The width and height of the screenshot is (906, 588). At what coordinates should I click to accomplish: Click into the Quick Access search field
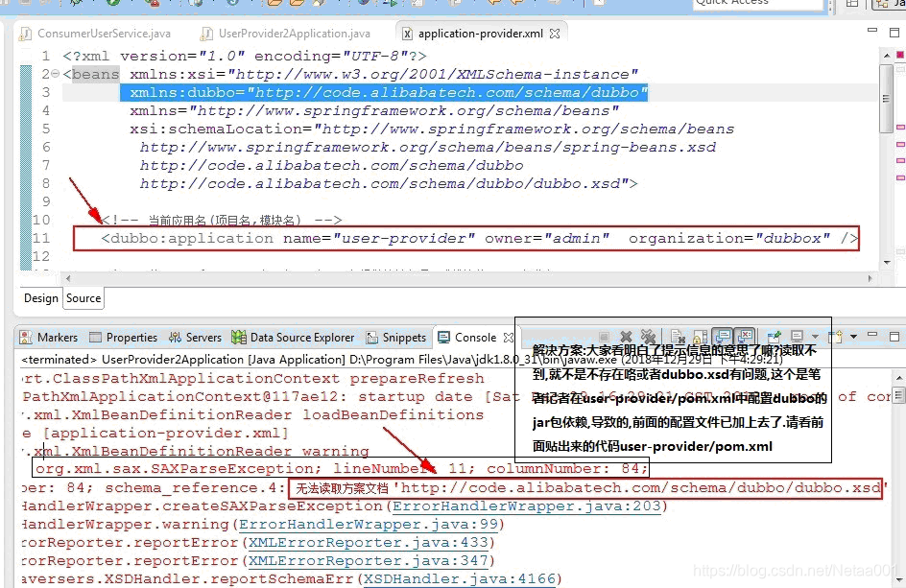click(x=758, y=4)
